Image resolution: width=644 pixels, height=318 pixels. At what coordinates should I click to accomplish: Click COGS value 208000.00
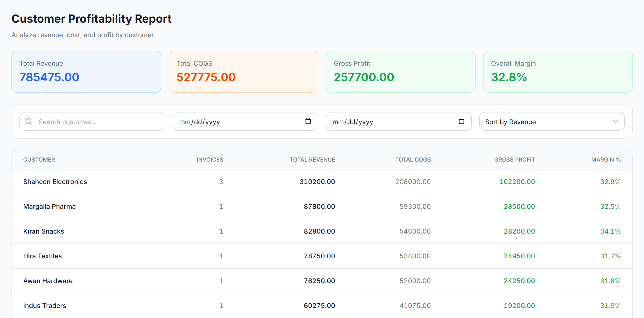coord(413,182)
